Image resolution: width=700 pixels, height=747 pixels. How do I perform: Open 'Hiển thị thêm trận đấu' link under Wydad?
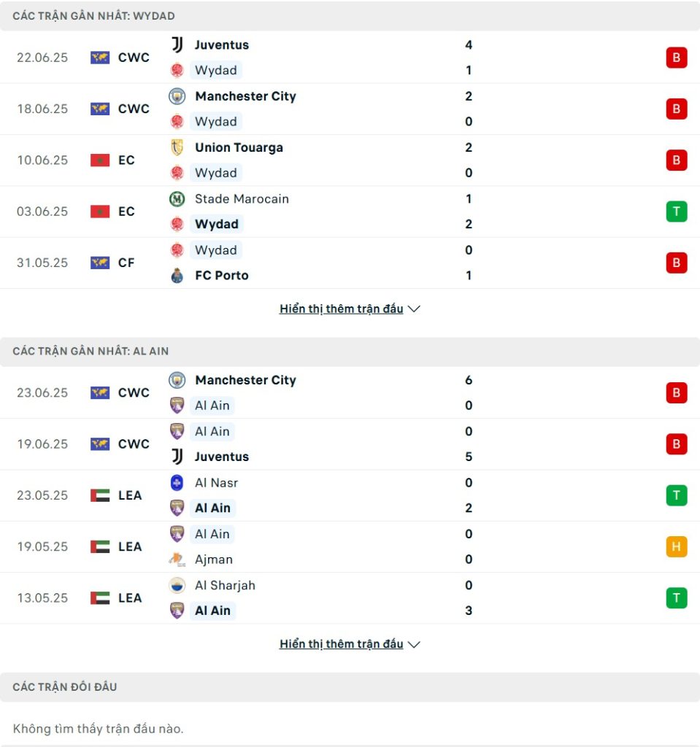pos(341,309)
